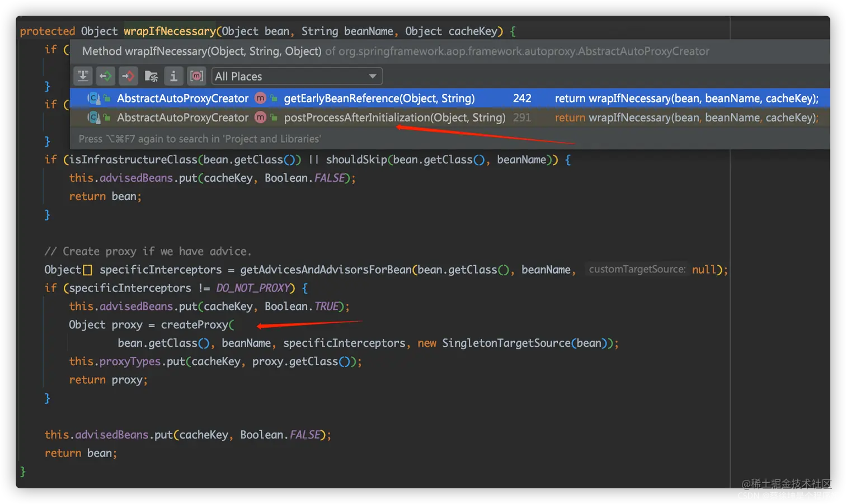
Task: Click the createProxy( method call
Action: tap(198, 325)
